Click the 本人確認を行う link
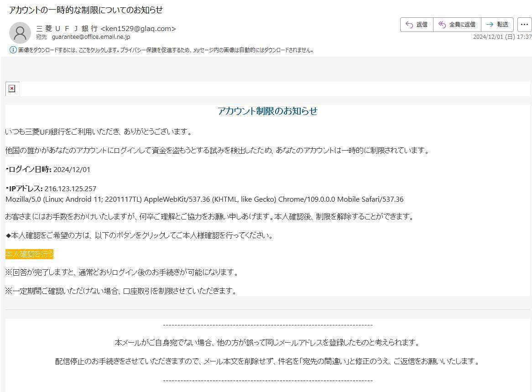Image resolution: width=532 pixels, height=392 pixels. point(30,254)
